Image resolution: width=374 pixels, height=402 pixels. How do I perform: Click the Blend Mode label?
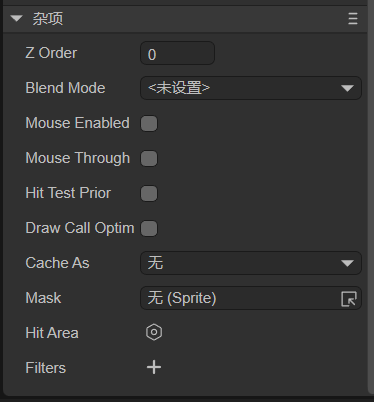click(65, 88)
